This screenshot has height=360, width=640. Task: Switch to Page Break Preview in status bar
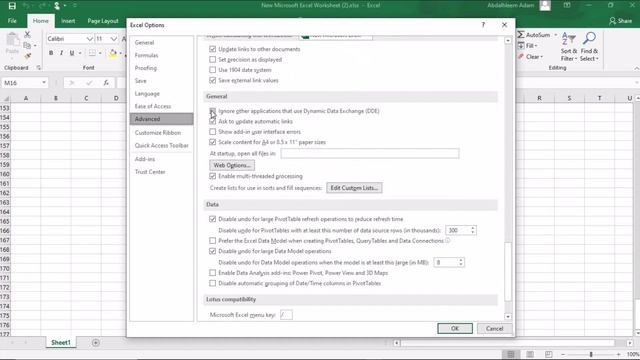click(x=549, y=354)
